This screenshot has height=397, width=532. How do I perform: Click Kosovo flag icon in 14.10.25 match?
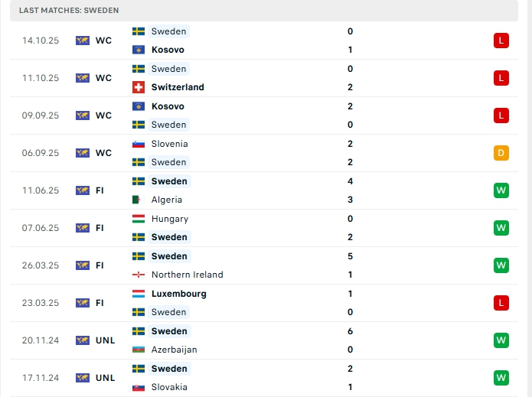[x=139, y=50]
